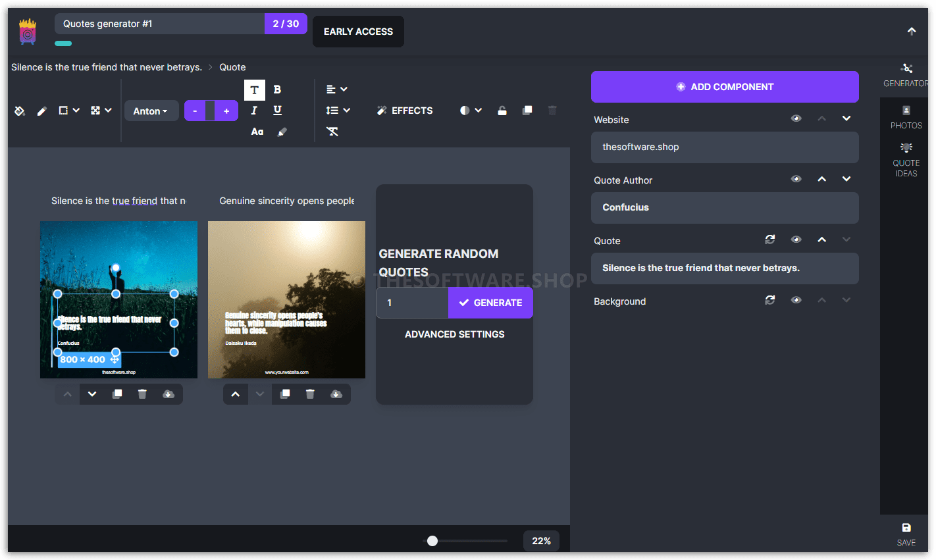This screenshot has height=560, width=936.
Task: Move the Quote component up
Action: pos(822,240)
